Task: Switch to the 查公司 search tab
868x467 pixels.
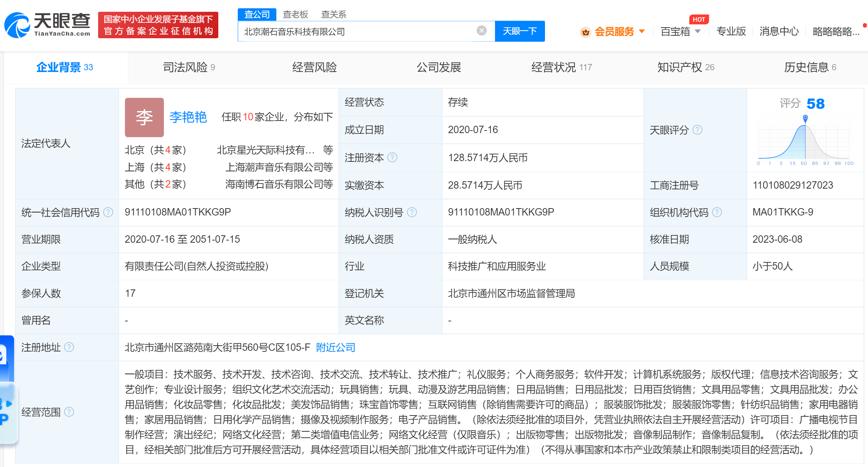Action: click(257, 14)
